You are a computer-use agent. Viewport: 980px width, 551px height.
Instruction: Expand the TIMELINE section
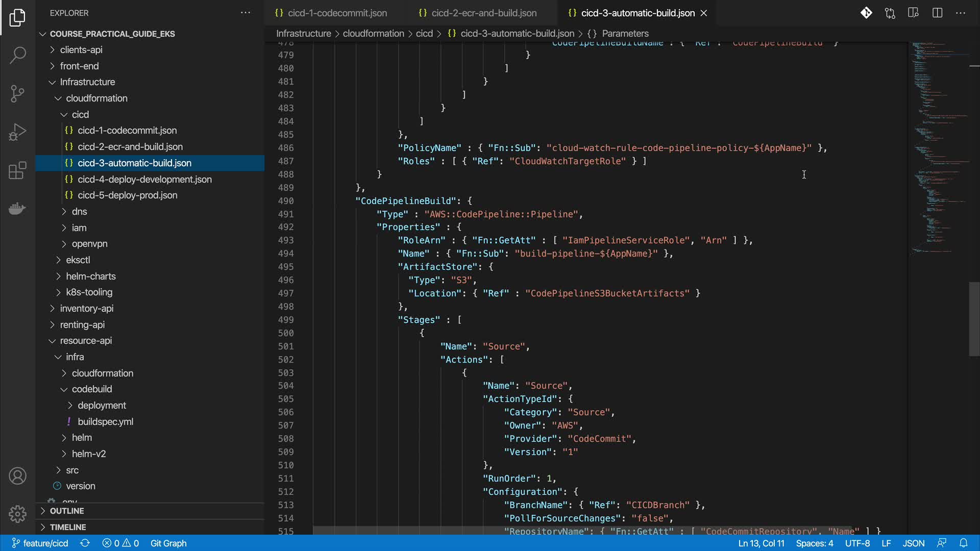tap(68, 527)
